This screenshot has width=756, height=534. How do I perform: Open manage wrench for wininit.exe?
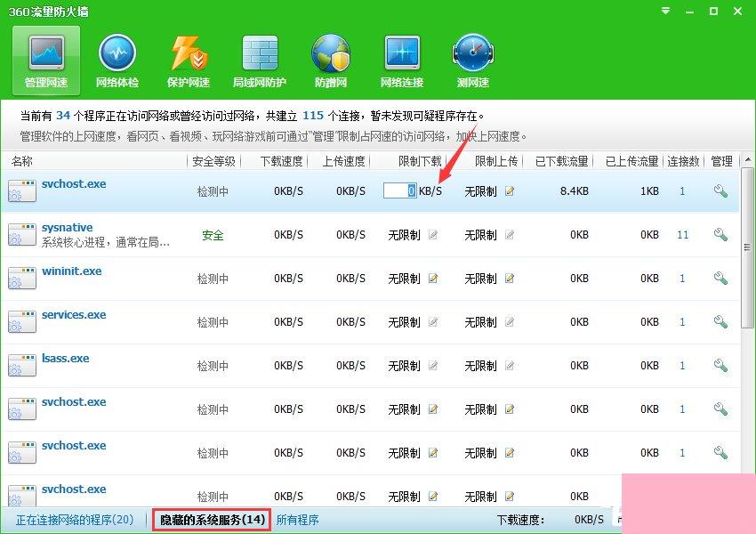tap(720, 279)
